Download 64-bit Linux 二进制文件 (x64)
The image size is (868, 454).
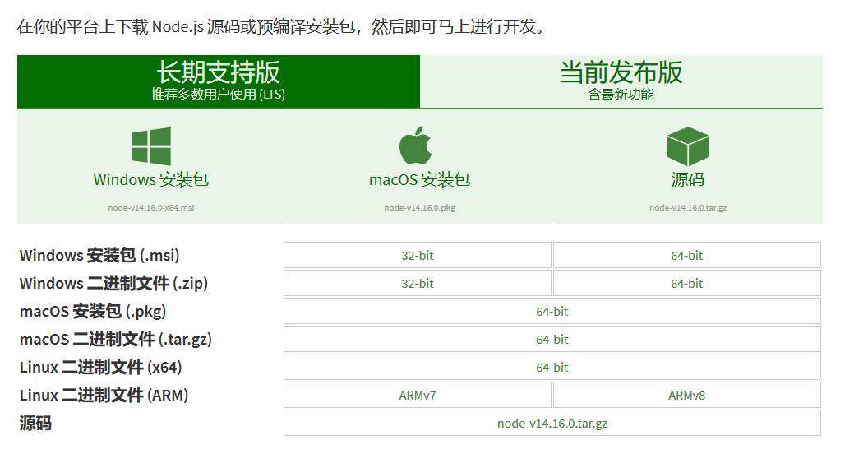click(552, 367)
